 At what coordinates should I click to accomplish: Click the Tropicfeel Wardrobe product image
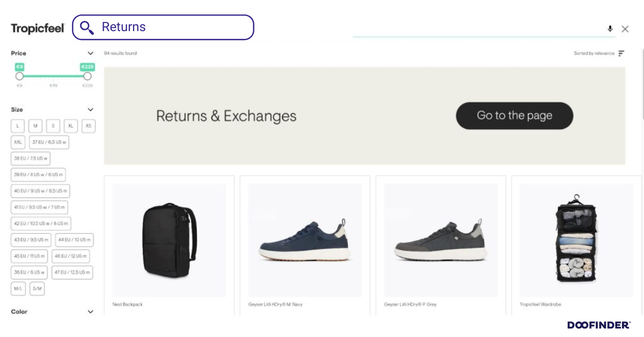(x=576, y=240)
